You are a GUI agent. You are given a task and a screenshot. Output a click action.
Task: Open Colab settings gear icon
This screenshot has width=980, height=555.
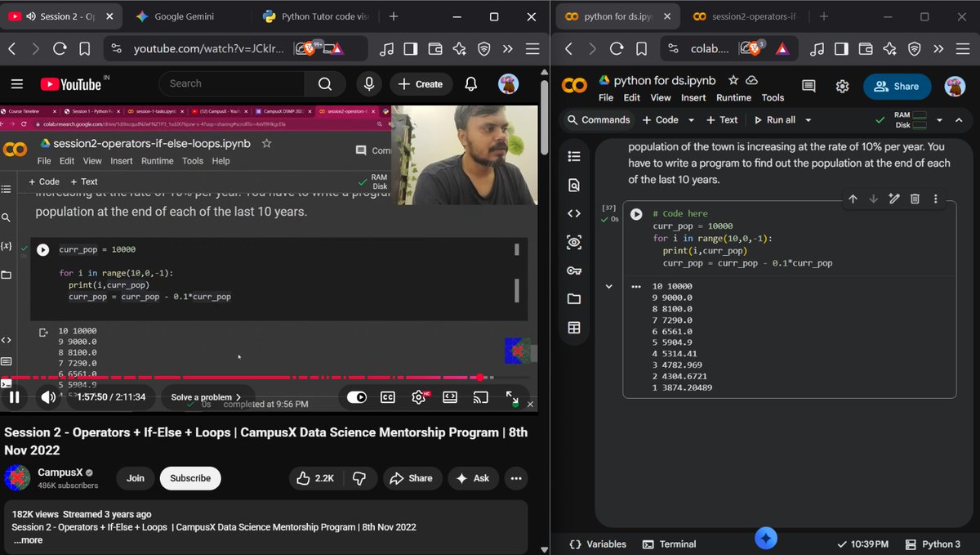pos(842,86)
